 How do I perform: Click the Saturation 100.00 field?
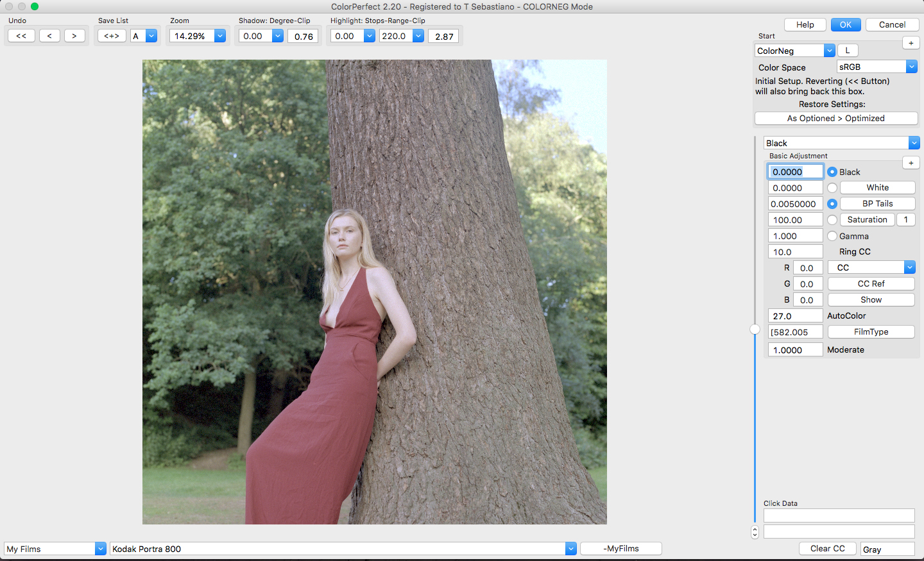point(796,220)
